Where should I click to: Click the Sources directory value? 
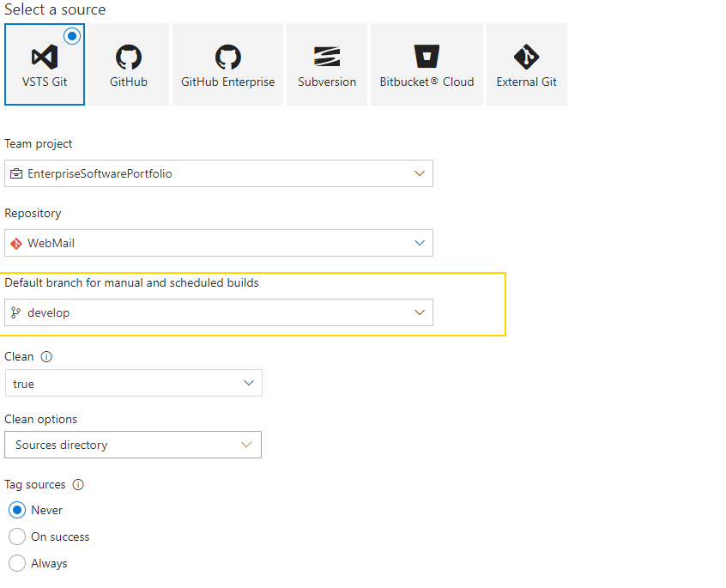pos(62,445)
